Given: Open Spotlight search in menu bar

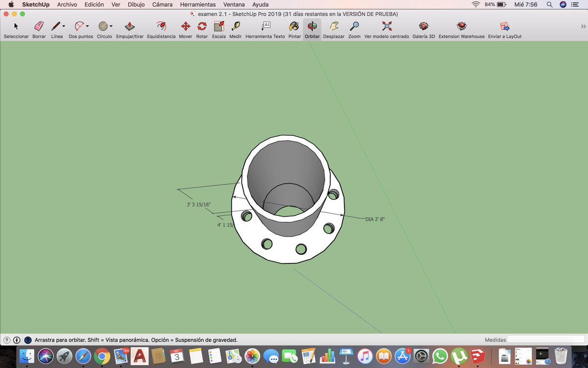Looking at the screenshot, I should (x=550, y=4).
